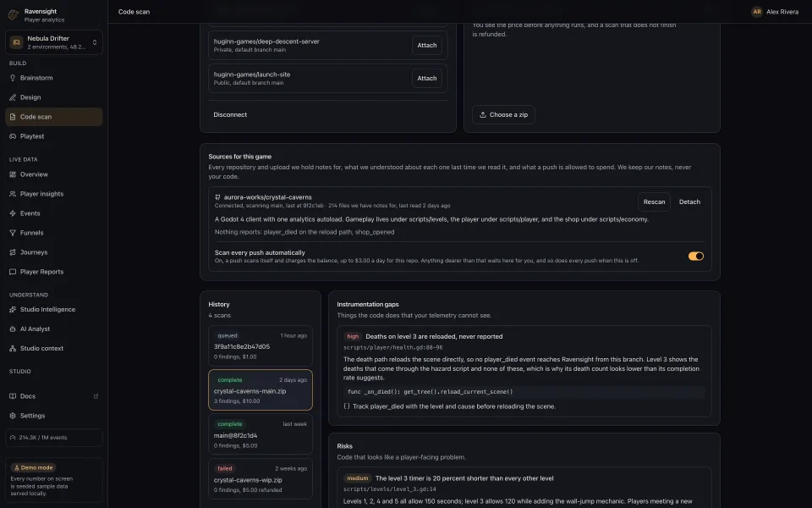Click the Playtest gamepad icon
812x508 pixels.
tap(13, 136)
